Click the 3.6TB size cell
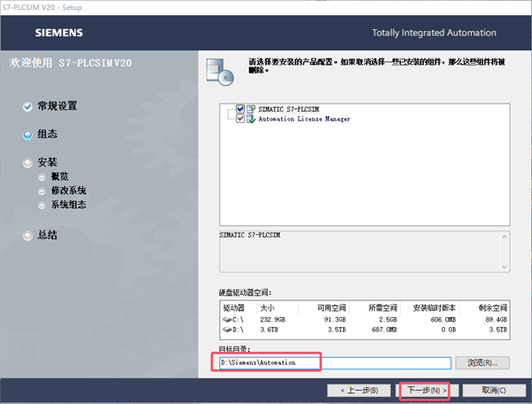The width and height of the screenshot is (532, 404). pos(269,330)
